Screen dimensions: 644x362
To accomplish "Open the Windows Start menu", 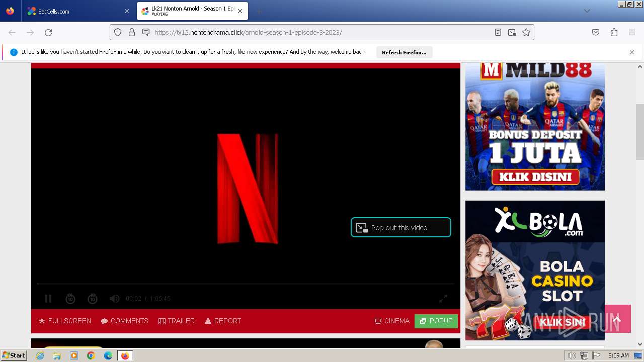I will [14, 355].
